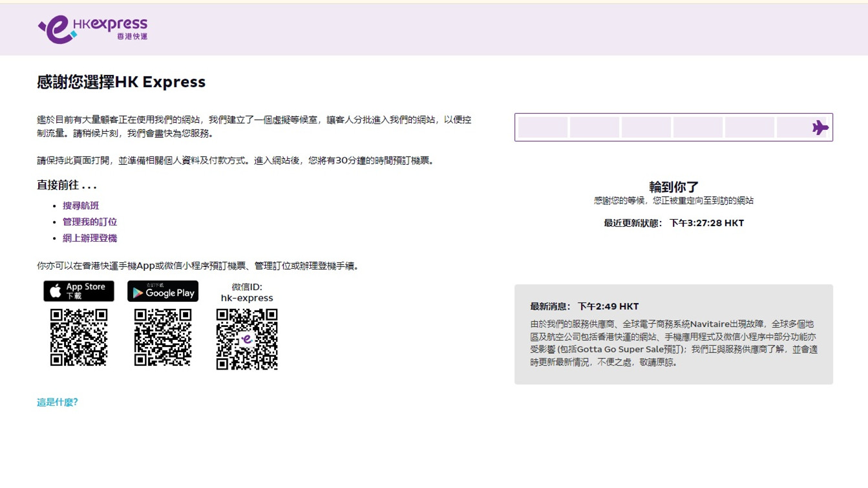Viewport: 868px width, 488px height.
Task: Click the 這是什麼? link
Action: (57, 402)
